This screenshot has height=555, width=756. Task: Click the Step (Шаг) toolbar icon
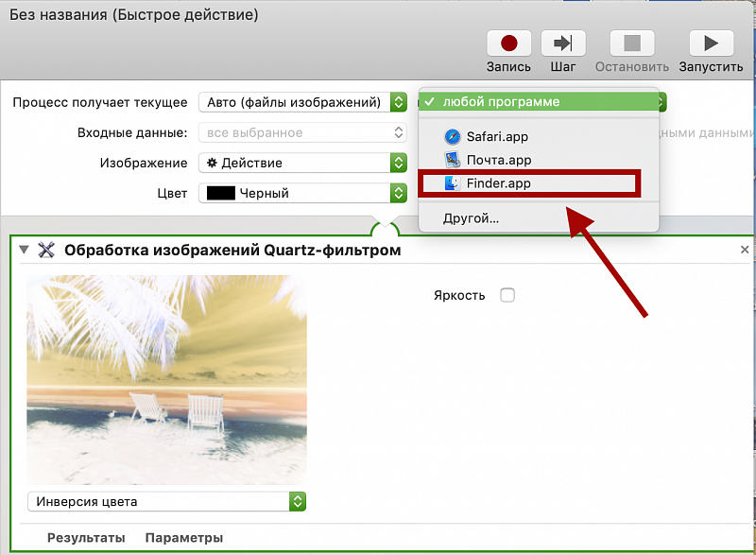pos(563,43)
